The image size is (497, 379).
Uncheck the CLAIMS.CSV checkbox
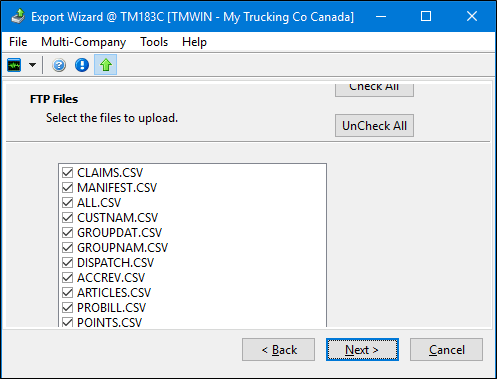tap(67, 173)
